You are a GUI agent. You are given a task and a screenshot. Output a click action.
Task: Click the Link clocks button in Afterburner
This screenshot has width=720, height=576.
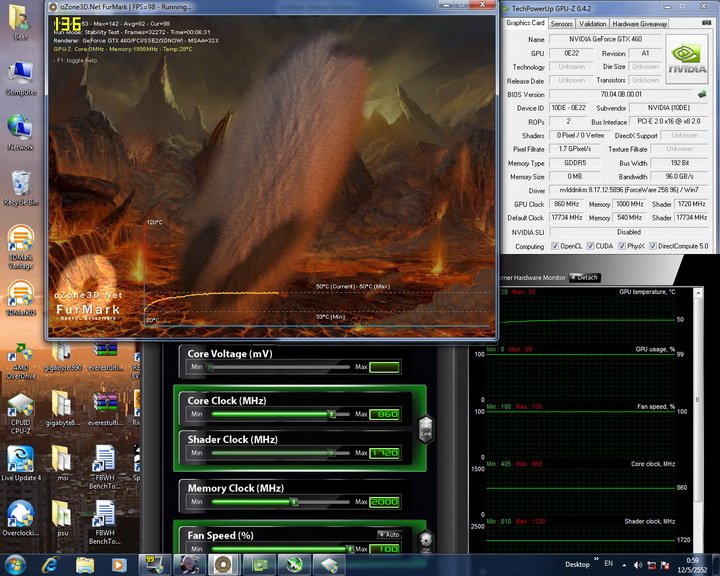click(x=426, y=429)
